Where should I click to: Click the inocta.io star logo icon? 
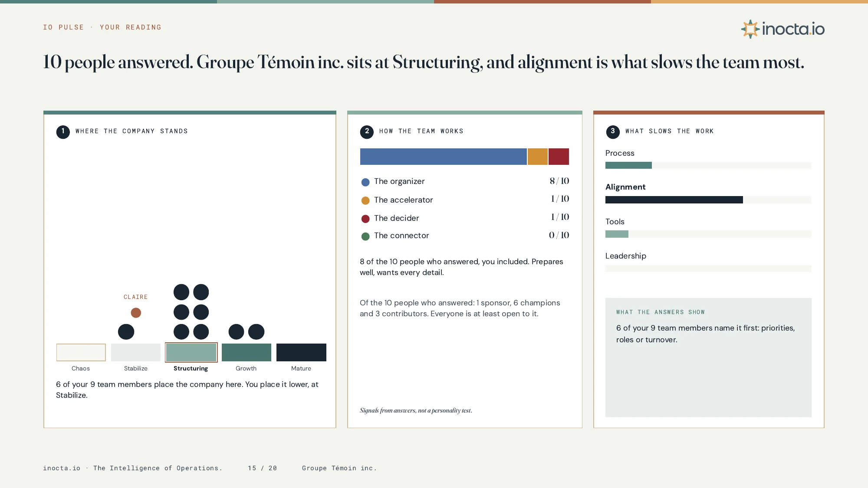750,29
